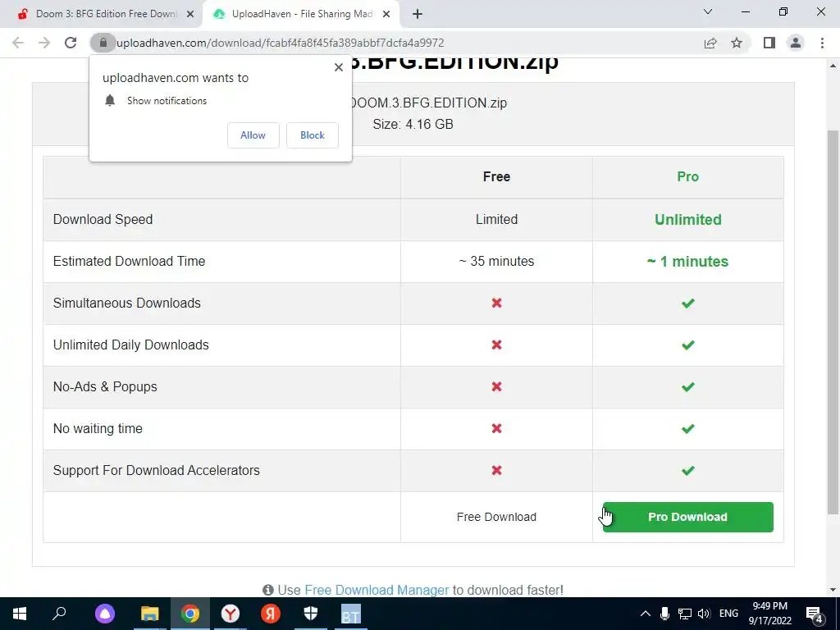Viewport: 840px width, 630px height.
Task: Open the BT app in taskbar
Action: point(351,614)
